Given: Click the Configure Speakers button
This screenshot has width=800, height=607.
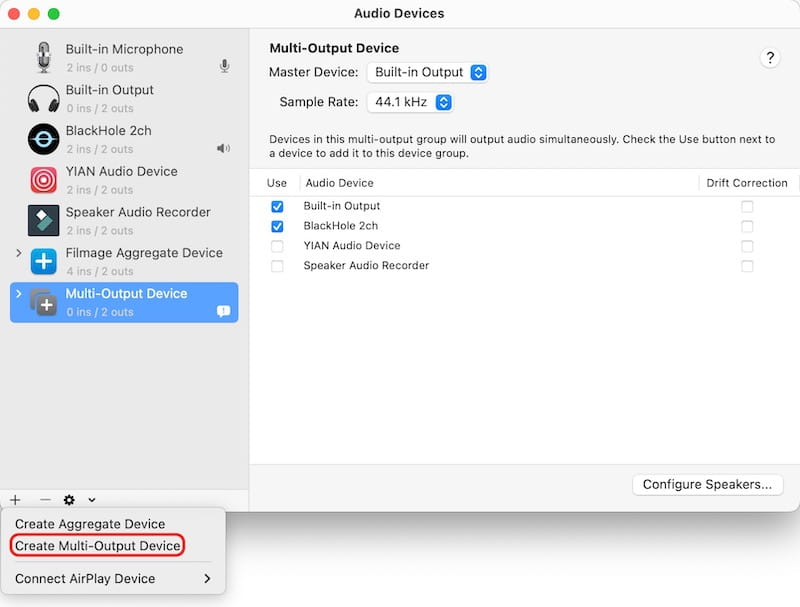Looking at the screenshot, I should (x=706, y=484).
